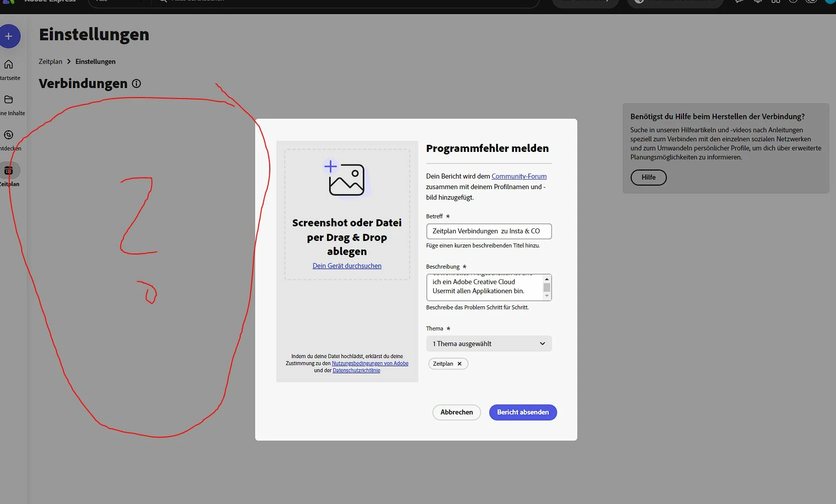Open the folder icon for Deine Inhalte

point(9,100)
